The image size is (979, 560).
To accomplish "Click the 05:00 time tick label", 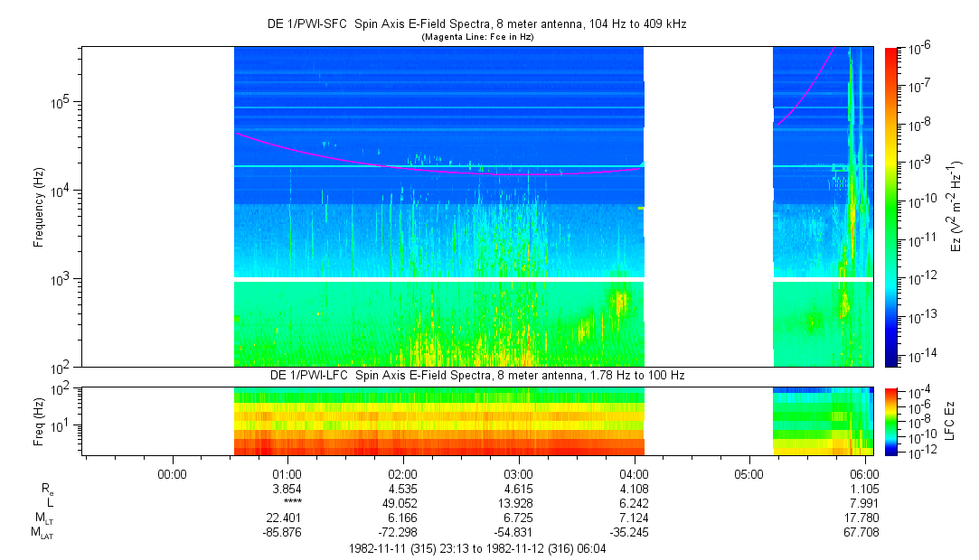I will pyautogui.click(x=749, y=474).
